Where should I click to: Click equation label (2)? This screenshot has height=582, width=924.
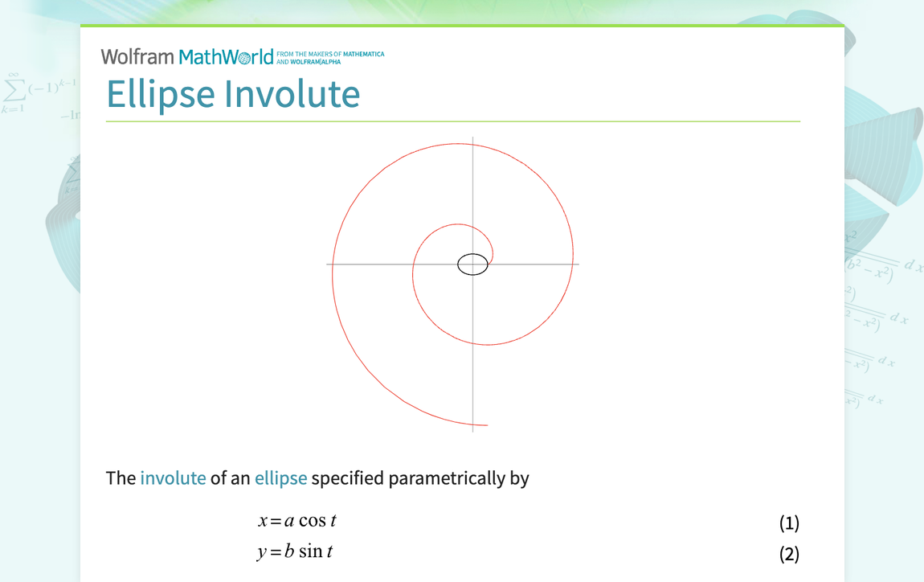pyautogui.click(x=790, y=554)
